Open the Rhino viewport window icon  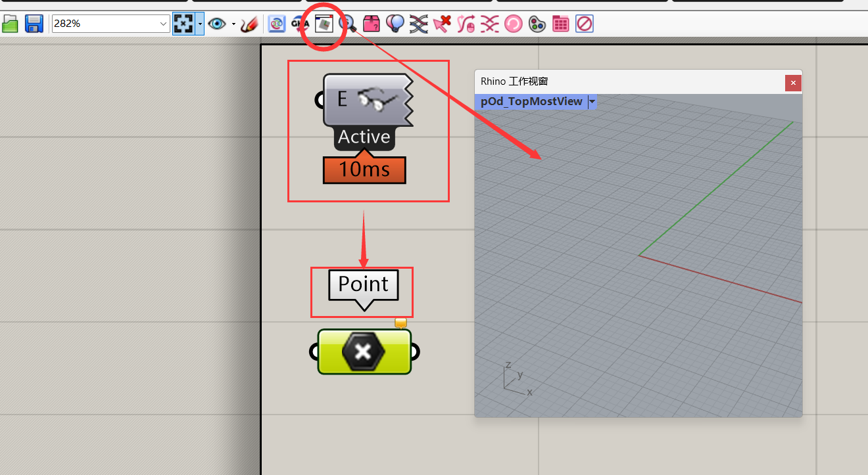click(324, 24)
